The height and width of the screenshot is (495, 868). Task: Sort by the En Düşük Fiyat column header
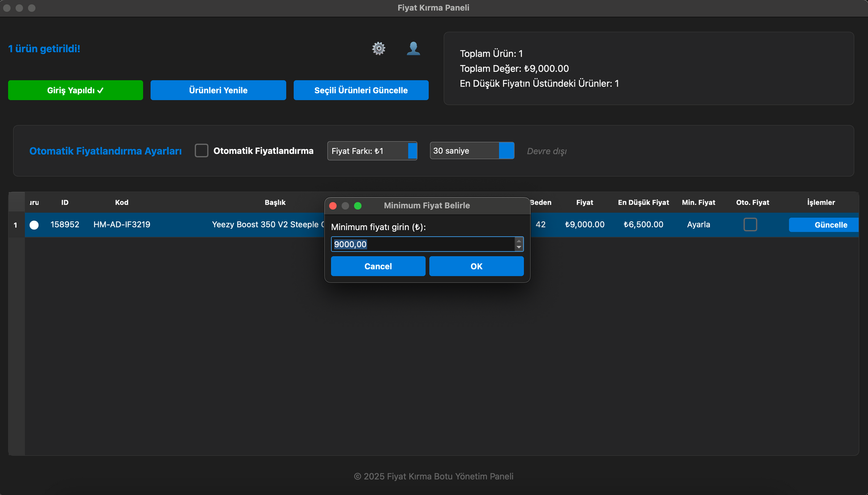(643, 202)
